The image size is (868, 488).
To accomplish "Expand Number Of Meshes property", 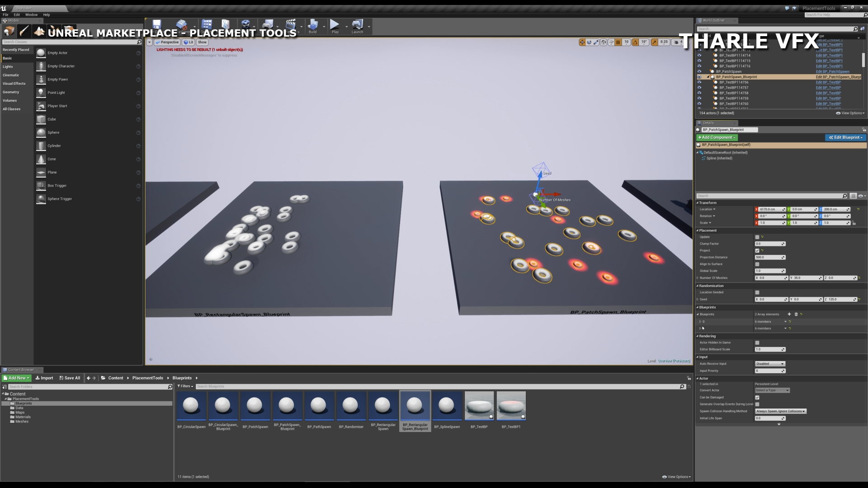I will (x=698, y=278).
